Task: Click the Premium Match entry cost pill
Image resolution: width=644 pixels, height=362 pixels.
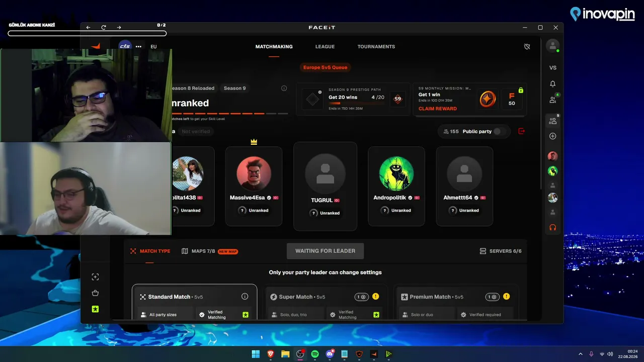Action: (493, 297)
